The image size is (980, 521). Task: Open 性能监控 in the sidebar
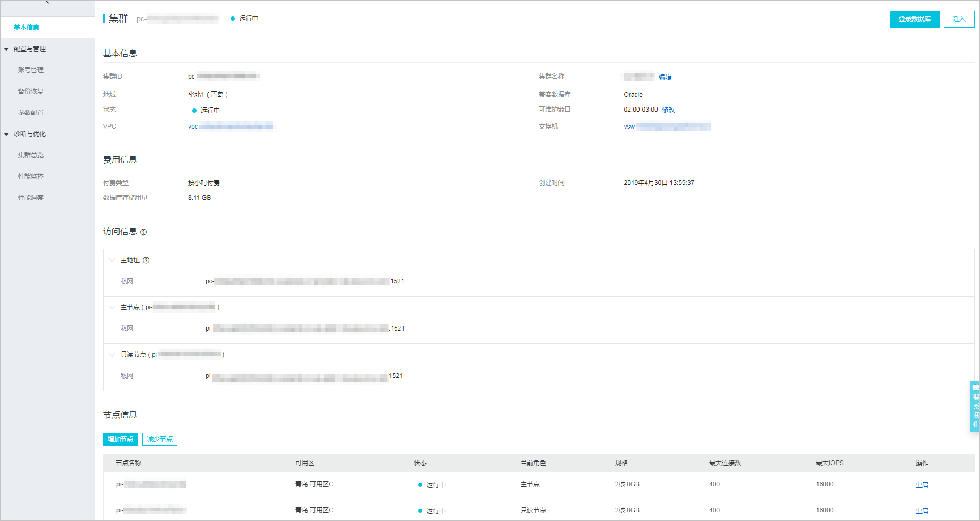click(31, 177)
